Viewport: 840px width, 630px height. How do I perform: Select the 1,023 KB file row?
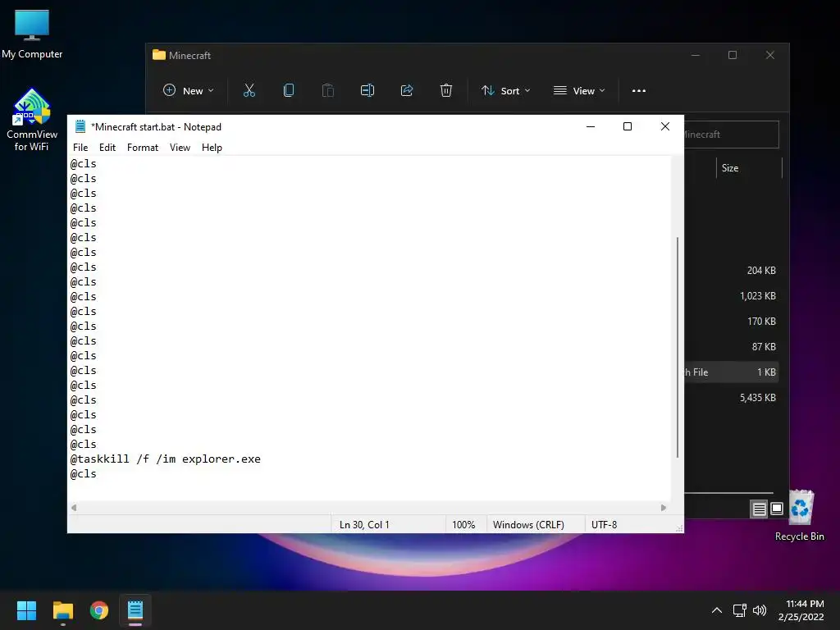point(731,295)
